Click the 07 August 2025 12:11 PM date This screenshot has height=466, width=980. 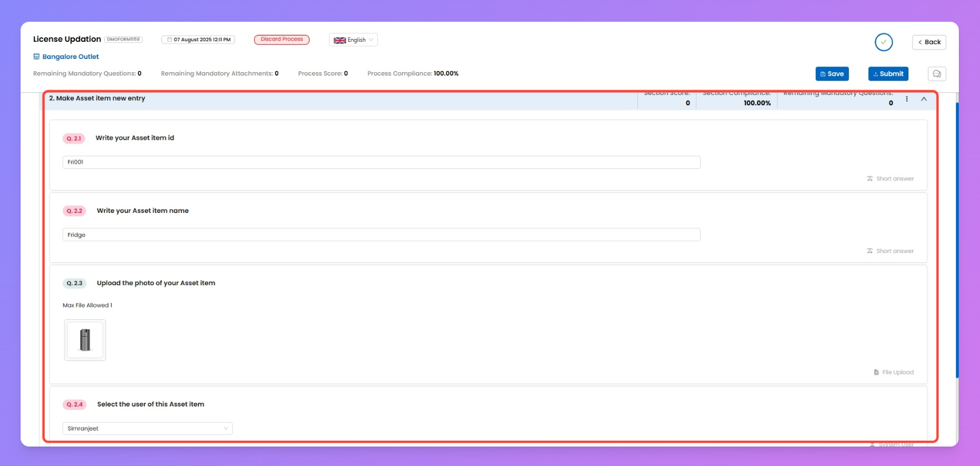tap(202, 40)
